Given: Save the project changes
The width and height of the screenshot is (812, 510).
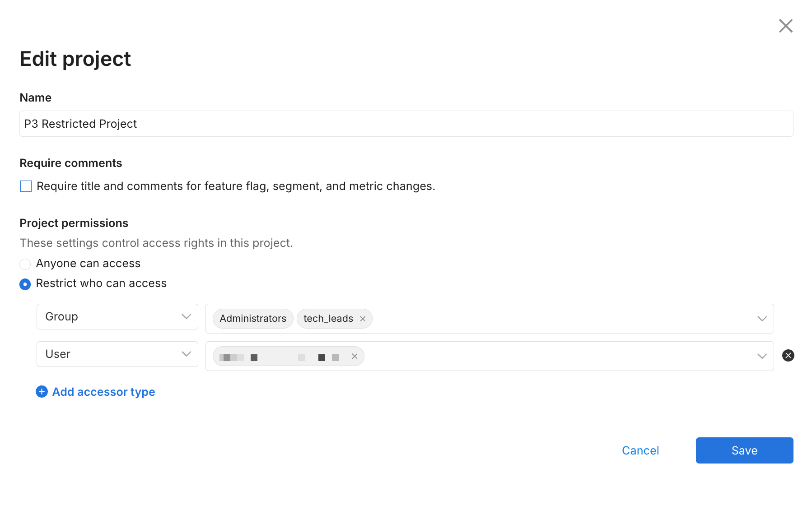Looking at the screenshot, I should (744, 450).
